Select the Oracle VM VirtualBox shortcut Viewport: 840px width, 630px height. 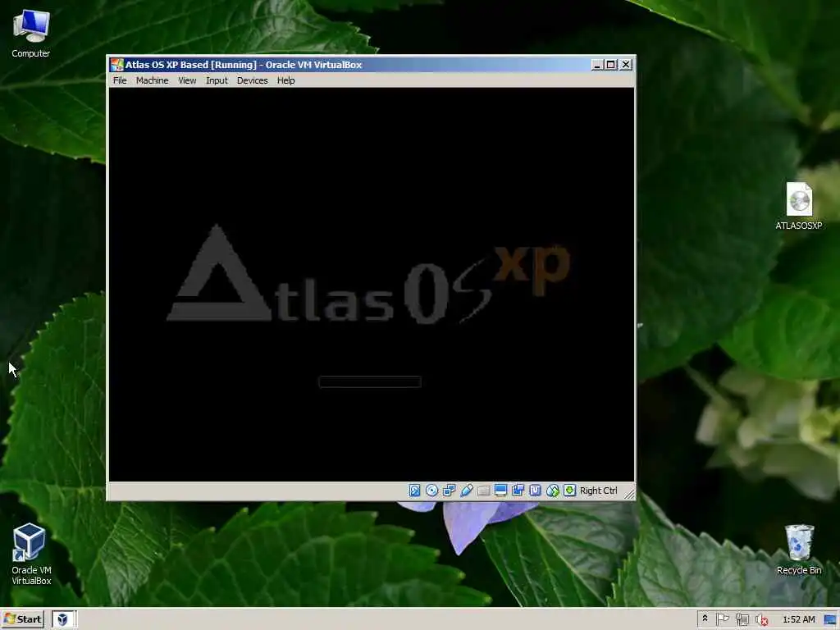click(x=31, y=554)
